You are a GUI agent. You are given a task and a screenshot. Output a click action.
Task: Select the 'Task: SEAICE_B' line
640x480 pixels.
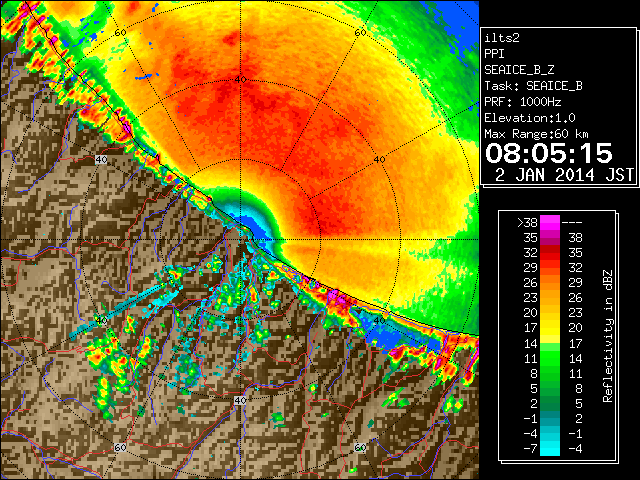[x=533, y=86]
